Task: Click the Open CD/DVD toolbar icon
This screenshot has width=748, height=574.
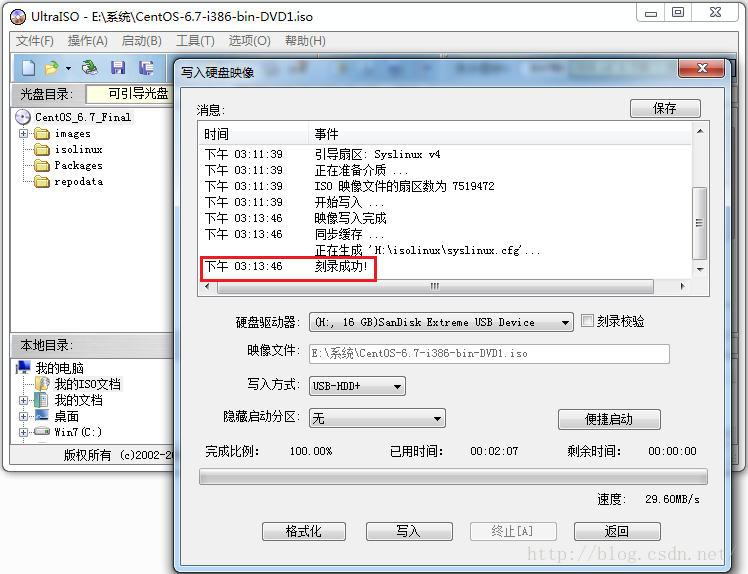Action: [89, 68]
